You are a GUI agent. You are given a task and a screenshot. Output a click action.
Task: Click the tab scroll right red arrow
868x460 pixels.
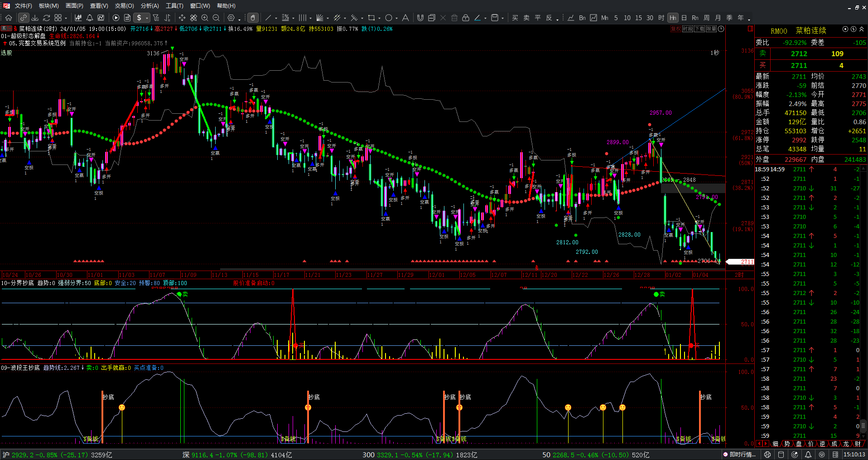coord(766,444)
